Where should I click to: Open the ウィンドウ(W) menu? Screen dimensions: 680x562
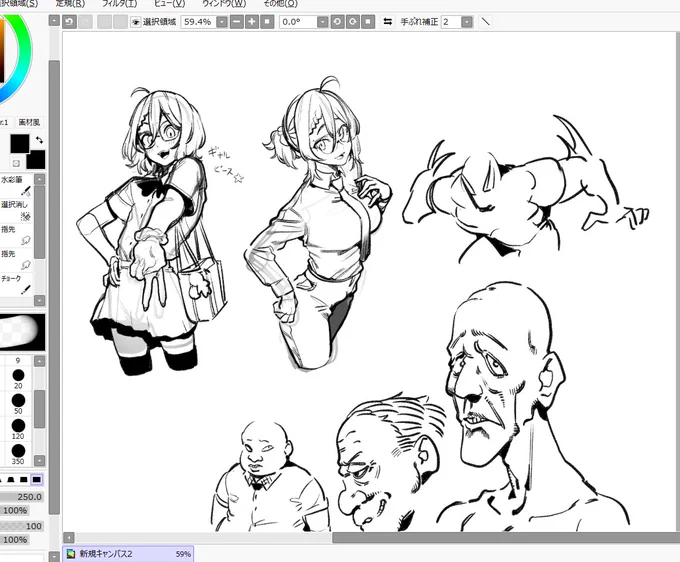(224, 3)
